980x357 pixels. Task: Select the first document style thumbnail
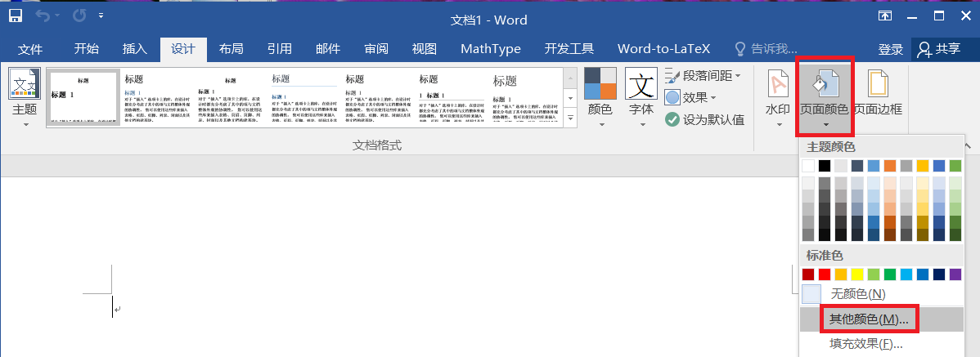click(83, 98)
